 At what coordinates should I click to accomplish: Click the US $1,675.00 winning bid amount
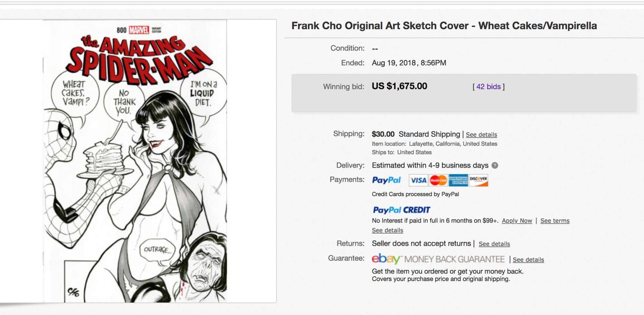pyautogui.click(x=399, y=86)
